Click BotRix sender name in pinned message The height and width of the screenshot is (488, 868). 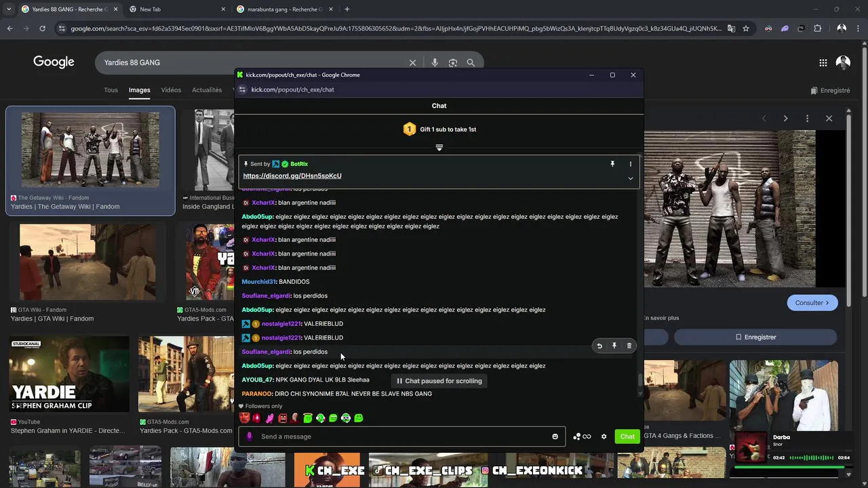point(299,164)
